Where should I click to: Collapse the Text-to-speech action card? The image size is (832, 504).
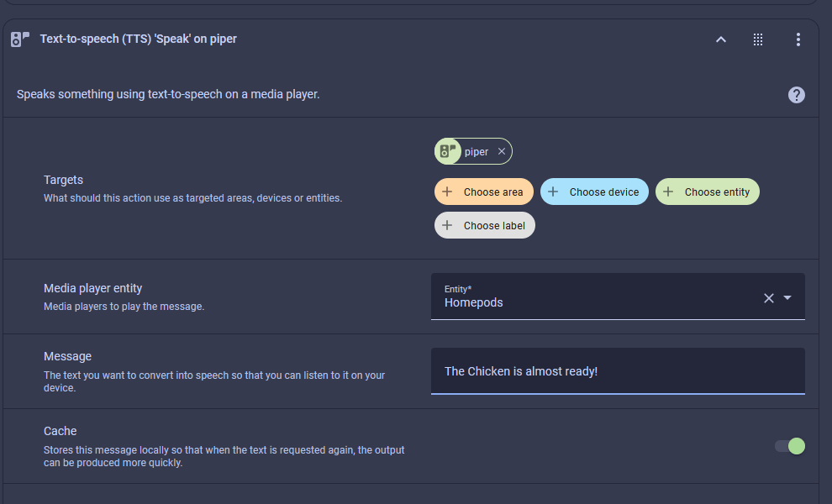coord(720,39)
